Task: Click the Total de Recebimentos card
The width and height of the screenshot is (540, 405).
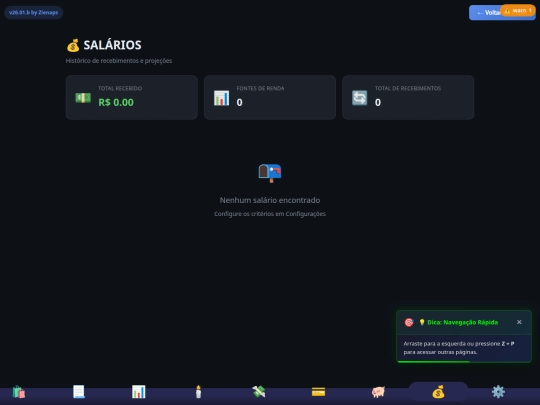Action: point(408,97)
